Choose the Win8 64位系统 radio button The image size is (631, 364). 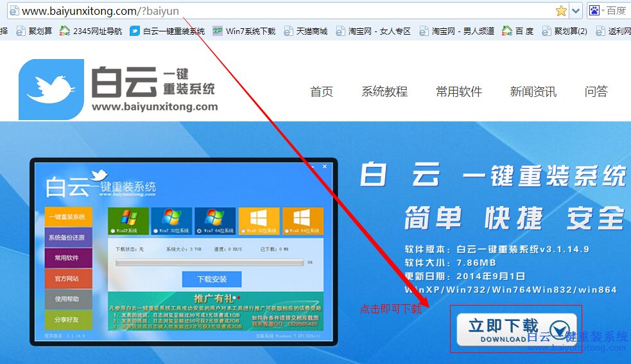click(x=287, y=230)
